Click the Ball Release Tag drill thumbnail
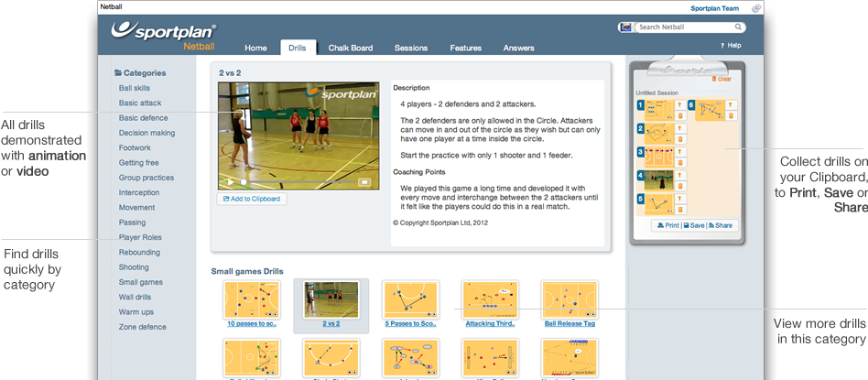The height and width of the screenshot is (380, 868). 570,299
